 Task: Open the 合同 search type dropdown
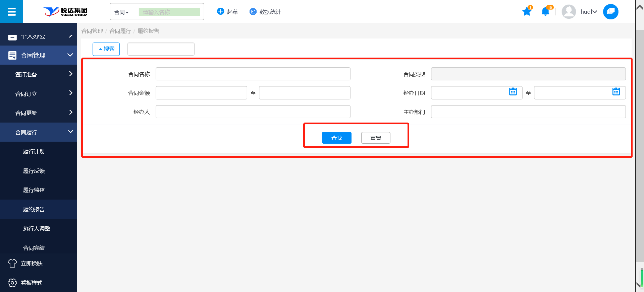121,12
